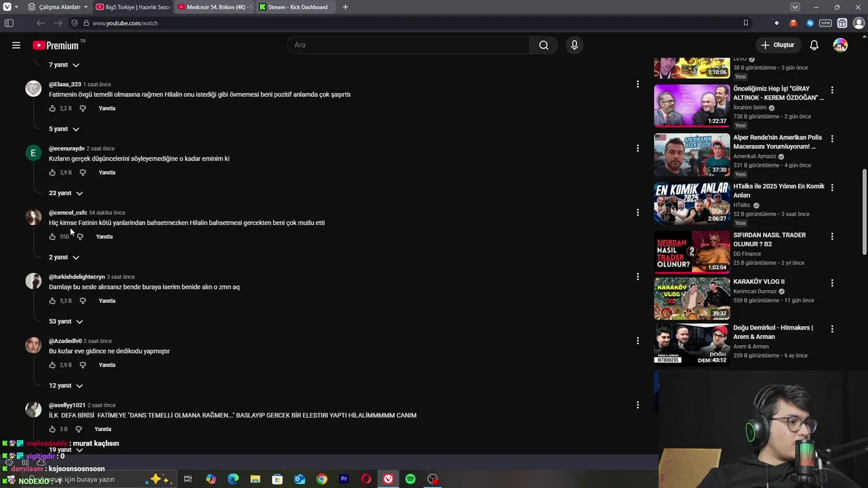Open Task View on the taskbar
The image size is (868, 488).
click(188, 479)
